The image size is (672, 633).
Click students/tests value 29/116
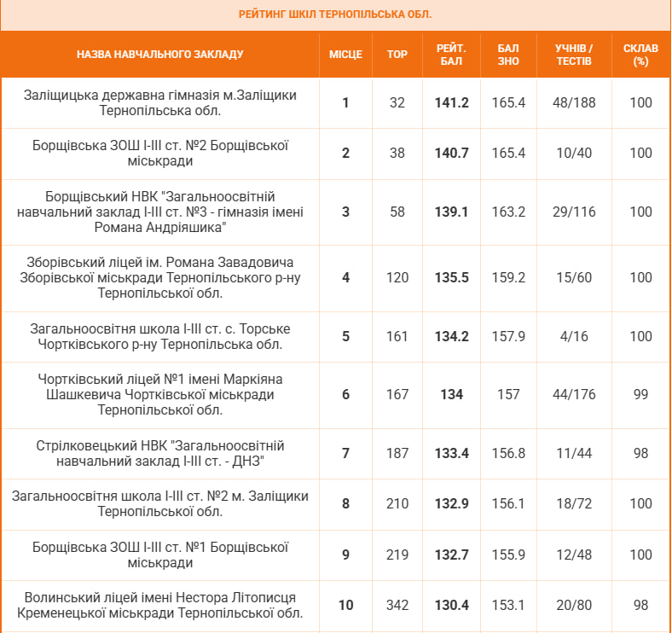tap(574, 212)
